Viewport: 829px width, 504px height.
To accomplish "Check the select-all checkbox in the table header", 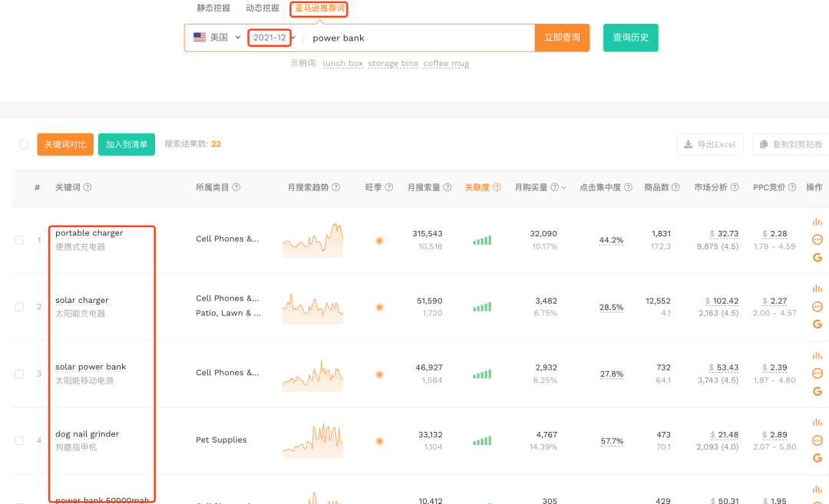I will pyautogui.click(x=24, y=143).
